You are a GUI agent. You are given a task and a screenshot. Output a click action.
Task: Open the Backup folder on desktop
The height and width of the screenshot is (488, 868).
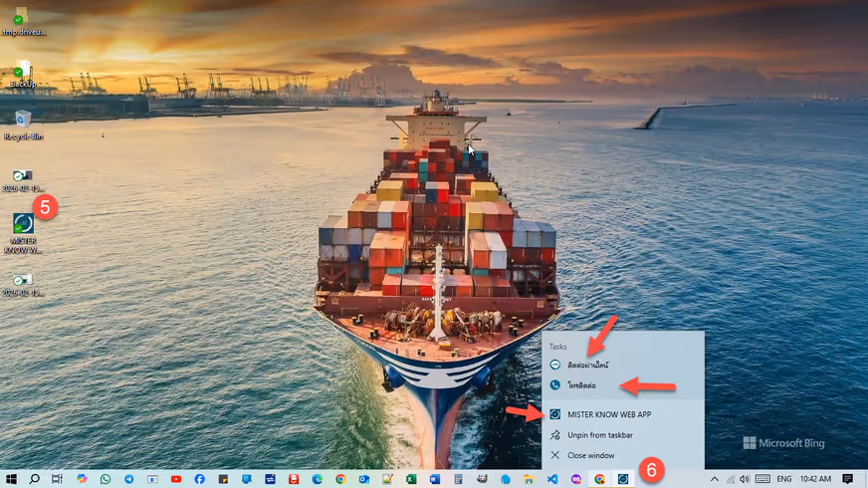(x=22, y=72)
